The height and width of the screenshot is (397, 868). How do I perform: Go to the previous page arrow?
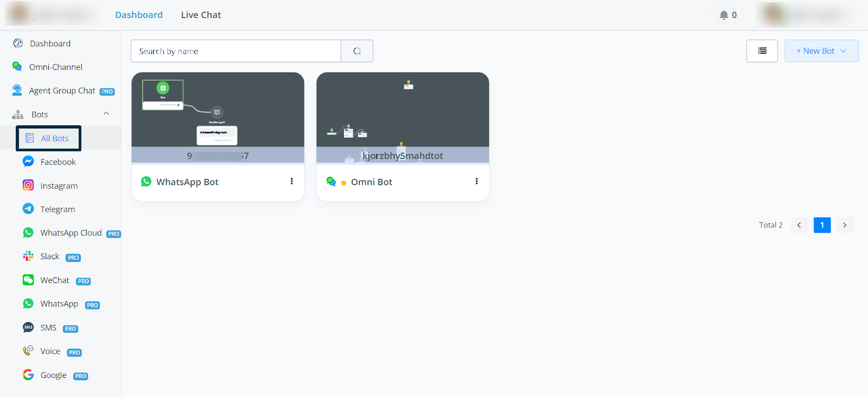[x=799, y=225]
